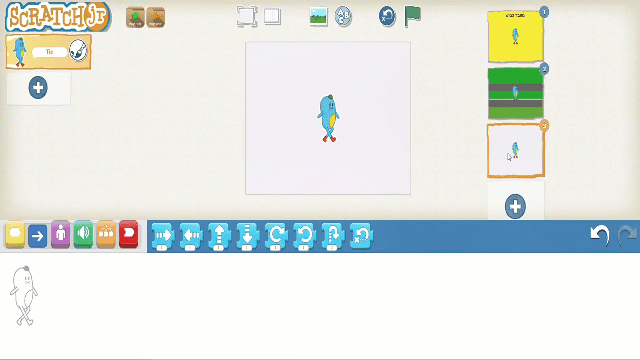This screenshot has width=640, height=360.
Task: Start the project with the green flag
Action: click(x=412, y=16)
